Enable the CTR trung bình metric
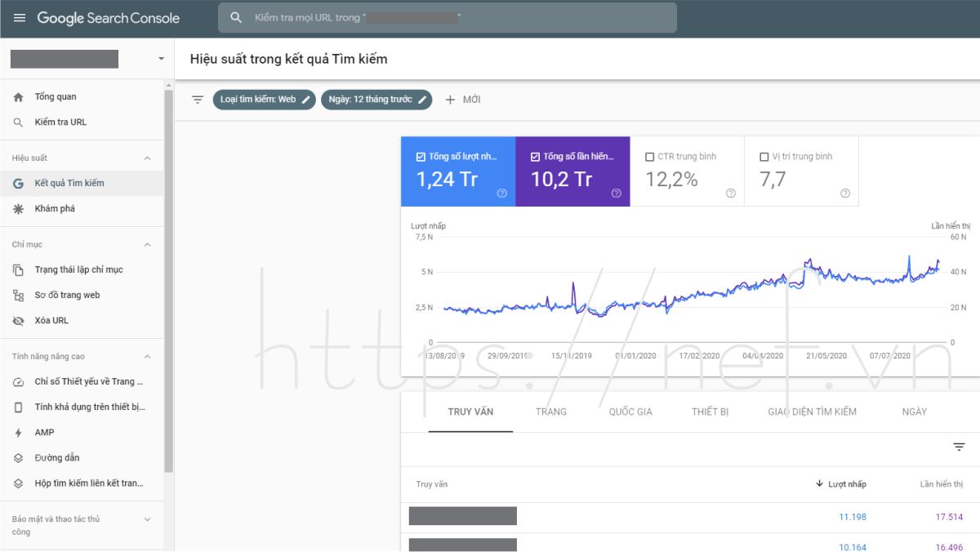The height and width of the screenshot is (552, 980). coord(652,155)
